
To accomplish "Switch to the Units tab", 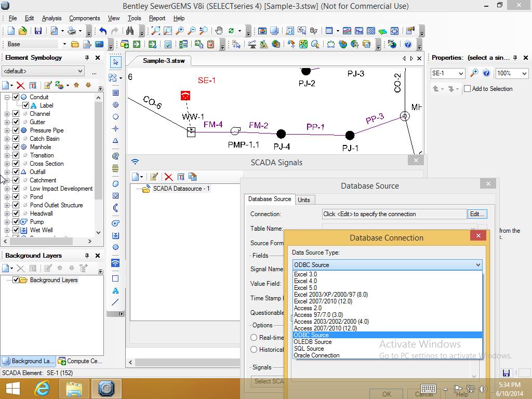I will (304, 200).
